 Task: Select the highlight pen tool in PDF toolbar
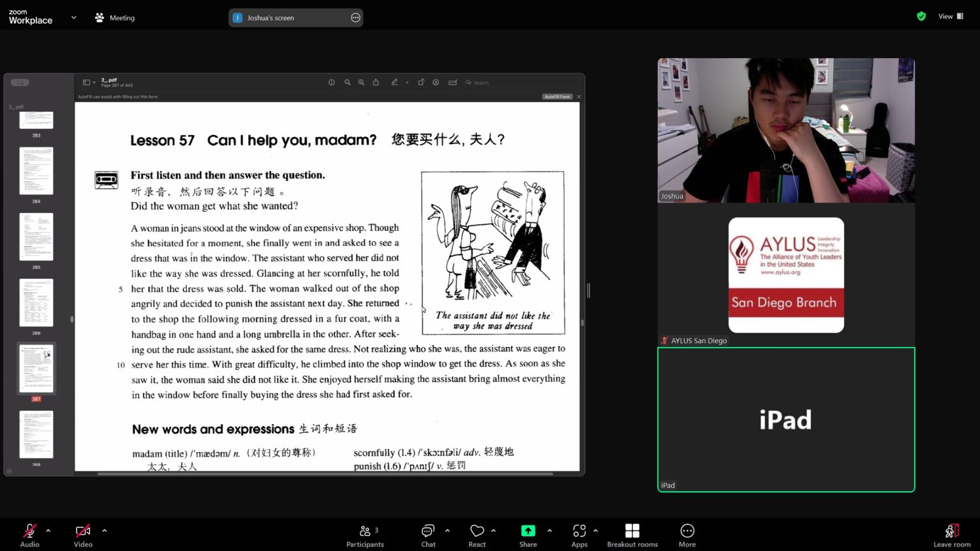(394, 82)
